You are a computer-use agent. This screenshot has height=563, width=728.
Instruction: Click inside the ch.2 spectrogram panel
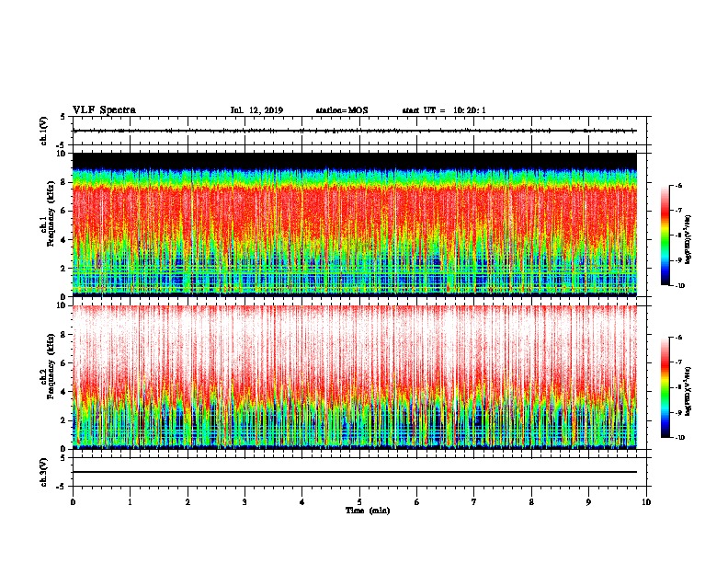point(355,377)
